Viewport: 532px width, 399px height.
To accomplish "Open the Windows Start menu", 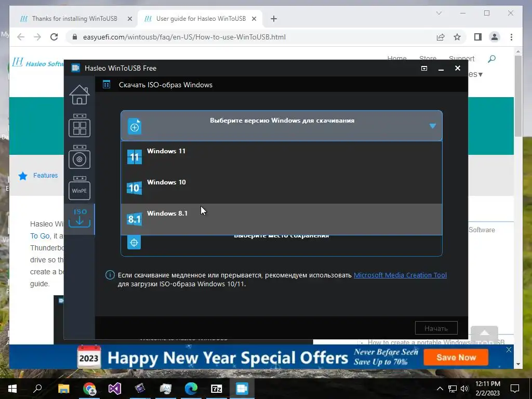I will (12, 389).
